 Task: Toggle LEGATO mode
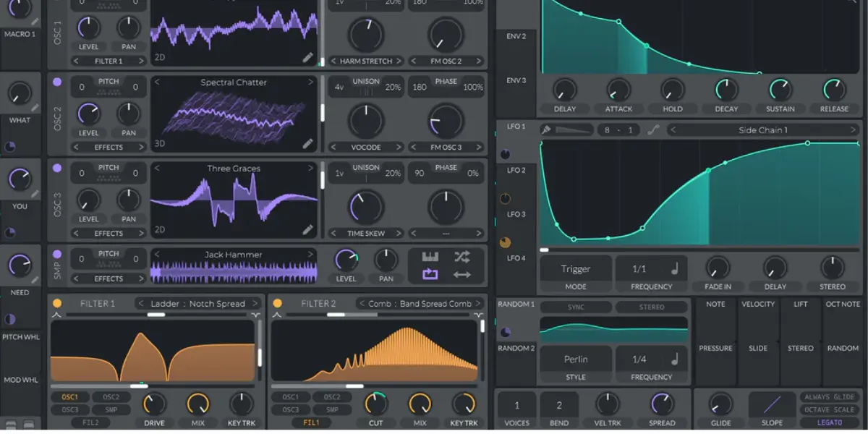[830, 422]
